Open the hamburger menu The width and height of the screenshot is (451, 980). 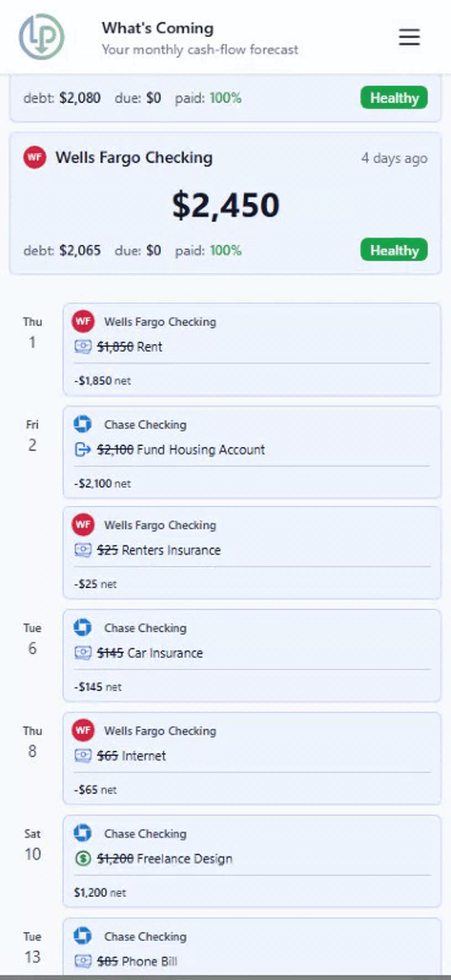tap(409, 37)
